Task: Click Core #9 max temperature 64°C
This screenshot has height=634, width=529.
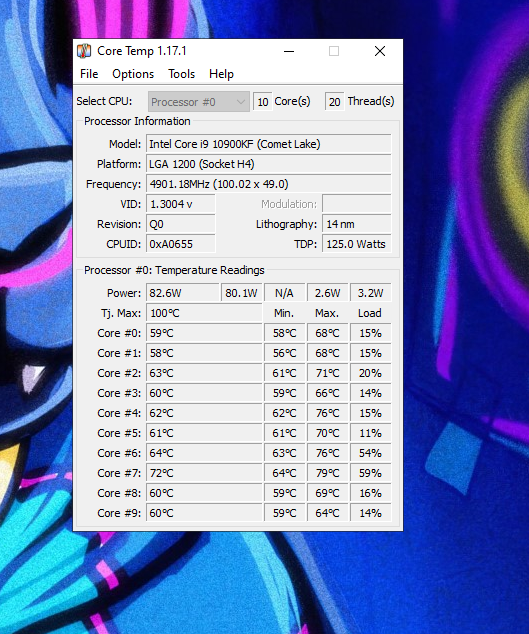Action: click(328, 513)
